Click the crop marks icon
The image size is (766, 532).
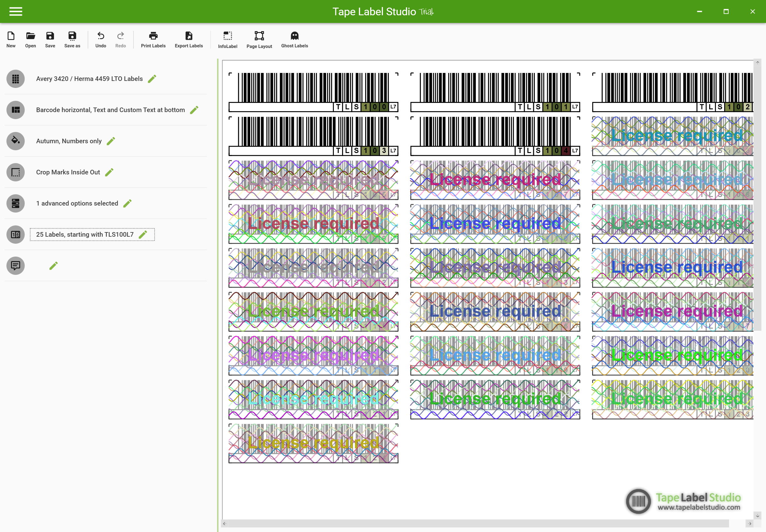coord(16,172)
